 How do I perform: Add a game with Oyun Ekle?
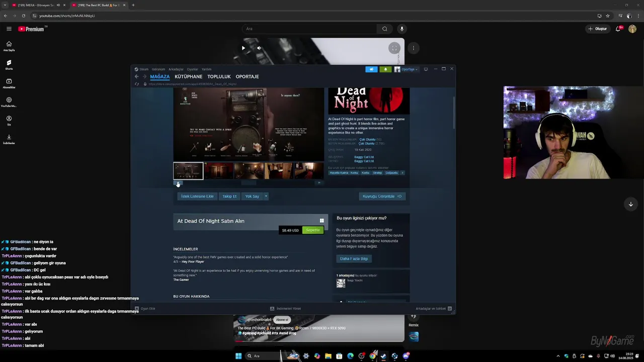pos(145,309)
